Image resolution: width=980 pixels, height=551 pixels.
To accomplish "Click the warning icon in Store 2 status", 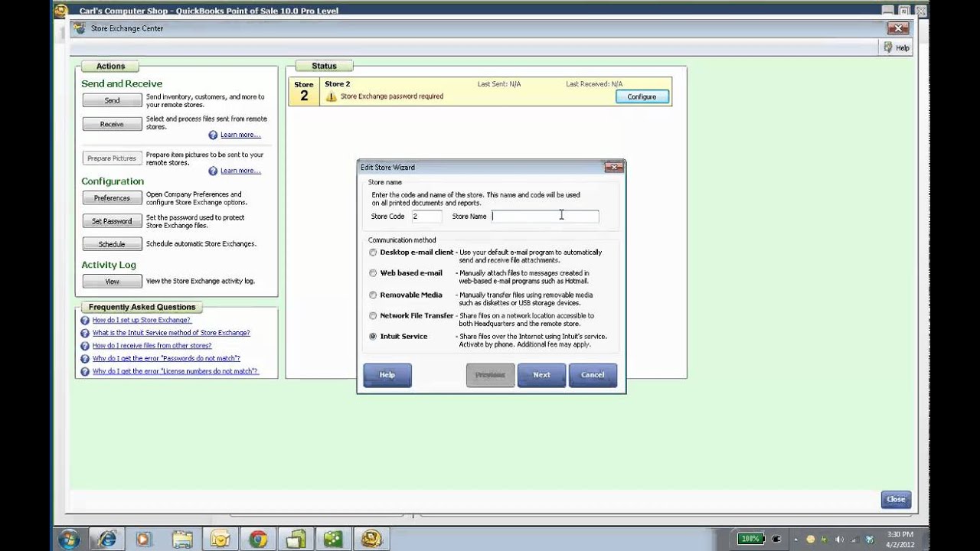I will click(x=331, y=97).
